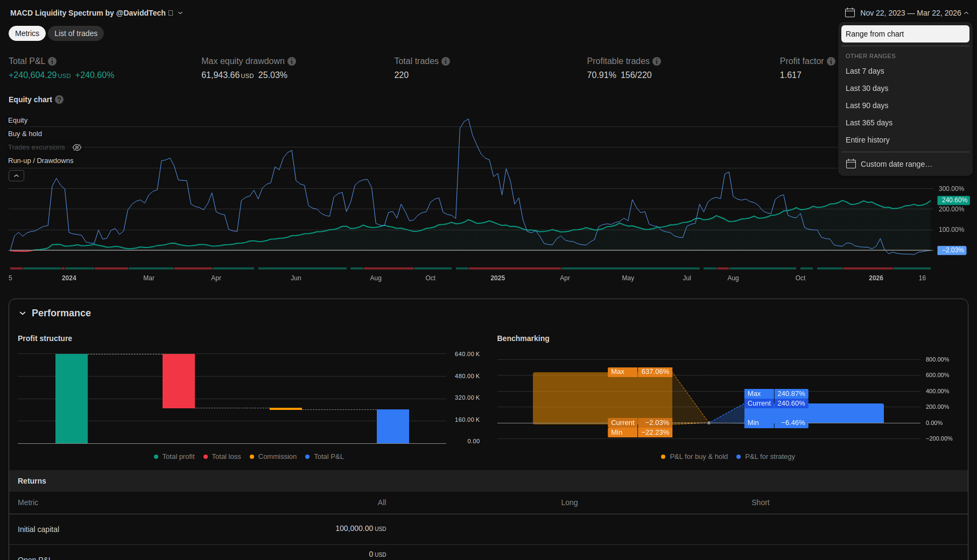Toggle the Run-up / Drawdowns series
Image resolution: width=977 pixels, height=560 pixels.
40,161
